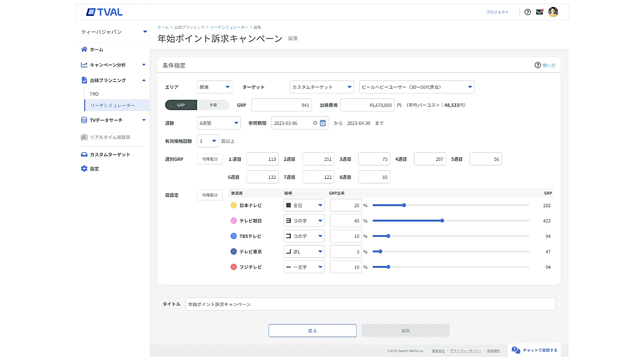The image size is (640, 360).
Task: Click the GRP input field showing 941
Action: pyautogui.click(x=282, y=105)
